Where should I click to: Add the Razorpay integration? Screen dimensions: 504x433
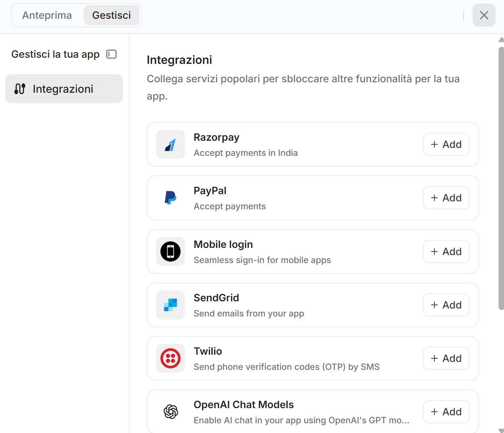pyautogui.click(x=446, y=144)
